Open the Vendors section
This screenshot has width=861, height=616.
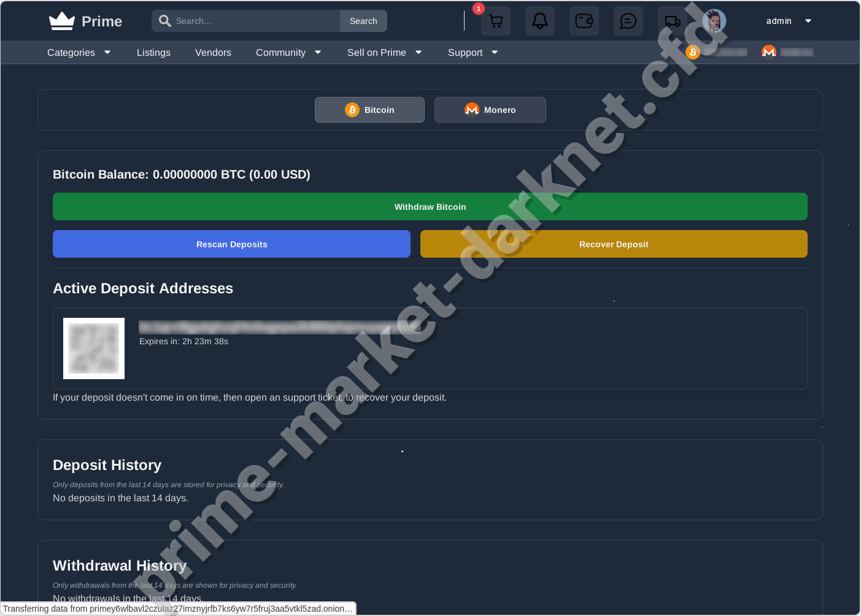pos(213,52)
